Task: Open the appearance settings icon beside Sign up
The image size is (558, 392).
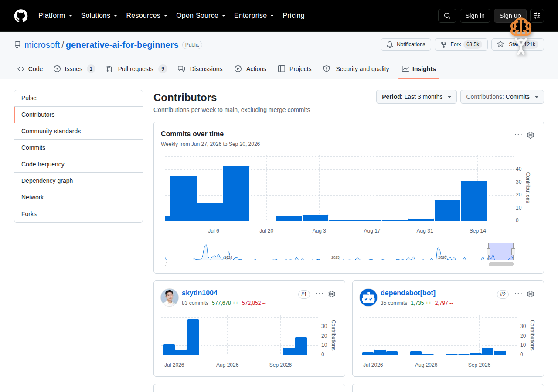Action: coord(537,16)
